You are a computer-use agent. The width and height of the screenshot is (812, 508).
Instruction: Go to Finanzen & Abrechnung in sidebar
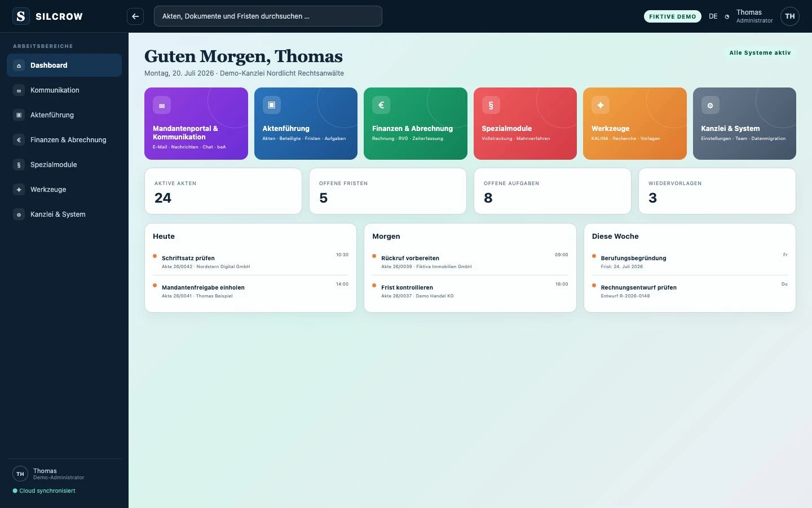pyautogui.click(x=64, y=140)
